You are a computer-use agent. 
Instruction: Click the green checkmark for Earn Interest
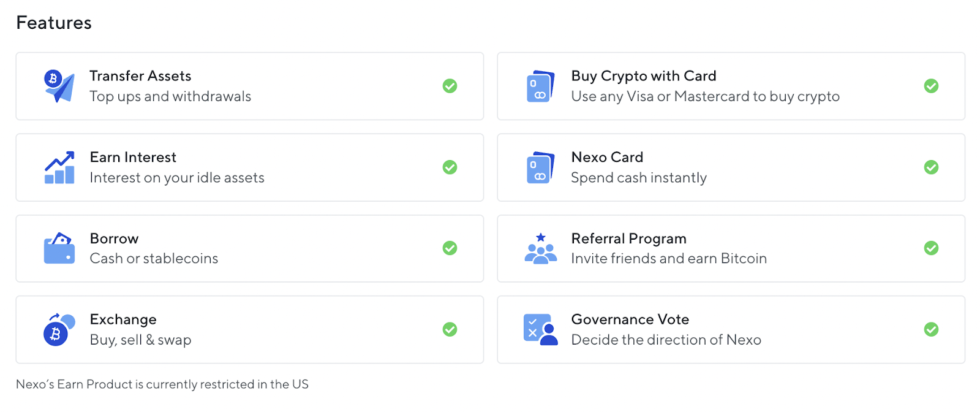click(x=450, y=167)
